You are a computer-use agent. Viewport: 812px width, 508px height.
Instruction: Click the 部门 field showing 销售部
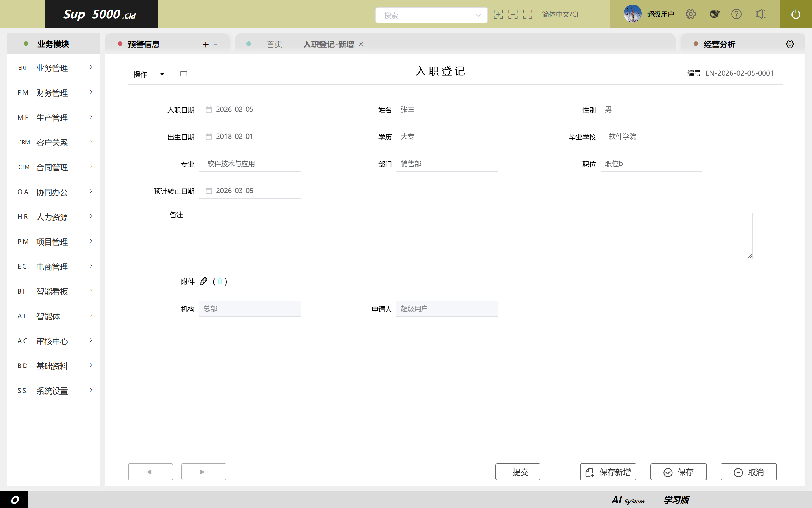point(447,164)
